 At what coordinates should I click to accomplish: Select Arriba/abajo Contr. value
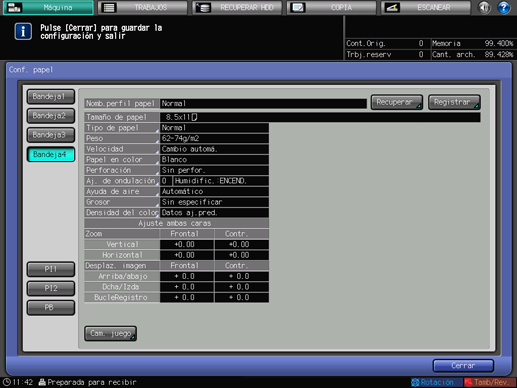pyautogui.click(x=242, y=276)
